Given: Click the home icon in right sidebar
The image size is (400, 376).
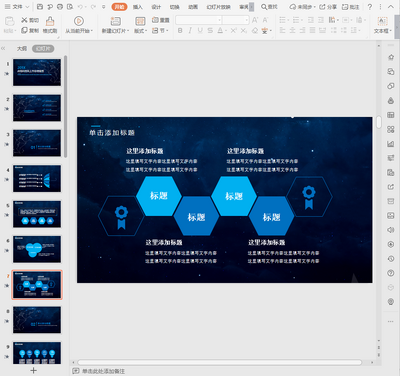Looking at the screenshot, I should (x=391, y=57).
